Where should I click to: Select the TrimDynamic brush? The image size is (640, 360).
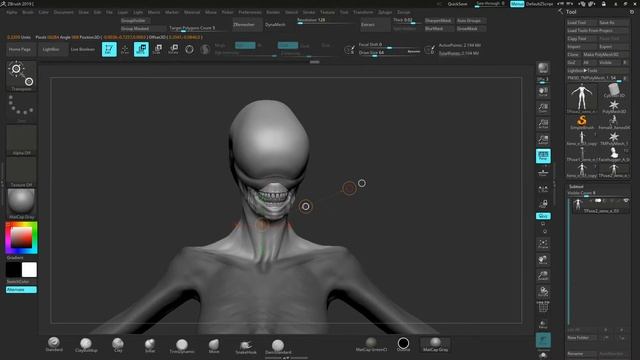(182, 345)
